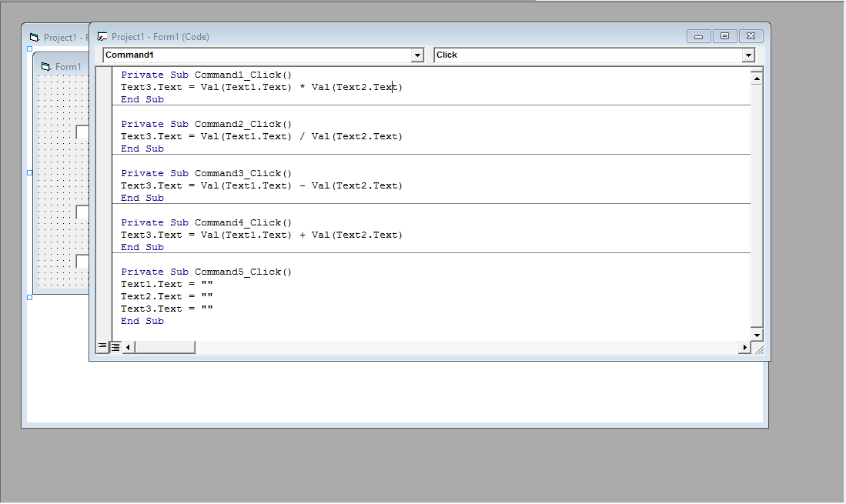Click the code window title bar icon
This screenshot has height=504, width=846.
coord(102,37)
